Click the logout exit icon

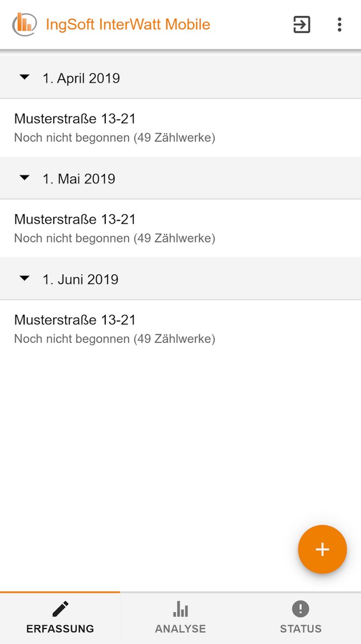click(301, 25)
